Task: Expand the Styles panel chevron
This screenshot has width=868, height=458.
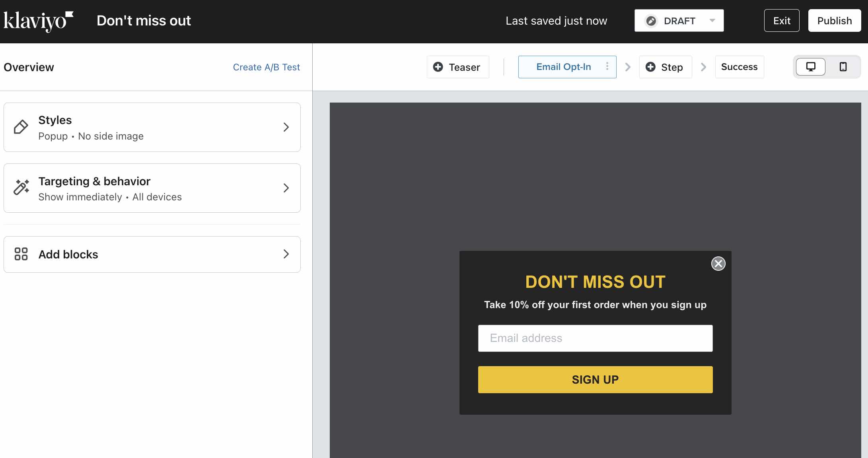Action: click(286, 127)
